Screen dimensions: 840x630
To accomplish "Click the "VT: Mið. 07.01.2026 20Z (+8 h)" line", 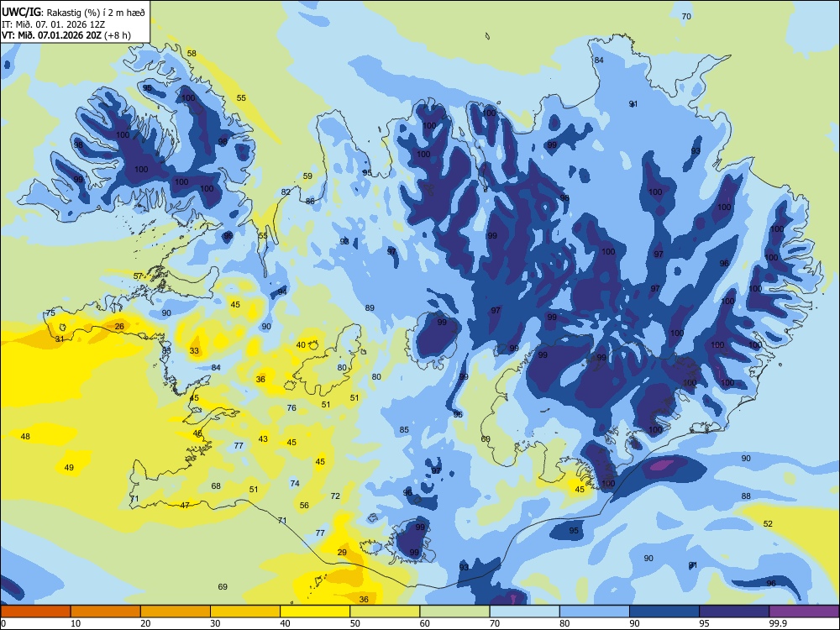I will 66,35.
